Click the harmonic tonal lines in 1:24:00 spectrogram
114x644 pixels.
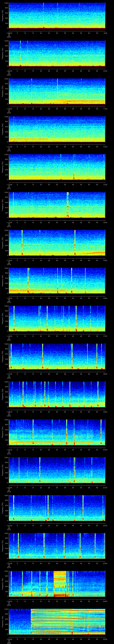tap(68, 622)
